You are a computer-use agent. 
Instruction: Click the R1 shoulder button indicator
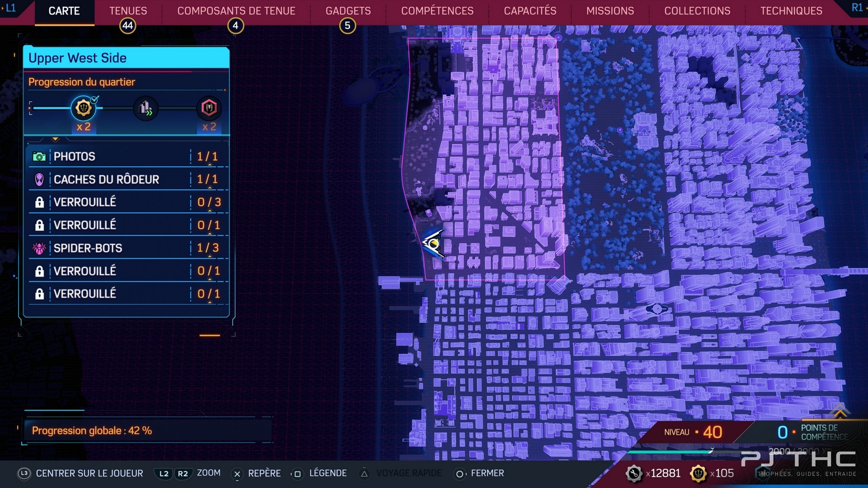pyautogui.click(x=857, y=8)
